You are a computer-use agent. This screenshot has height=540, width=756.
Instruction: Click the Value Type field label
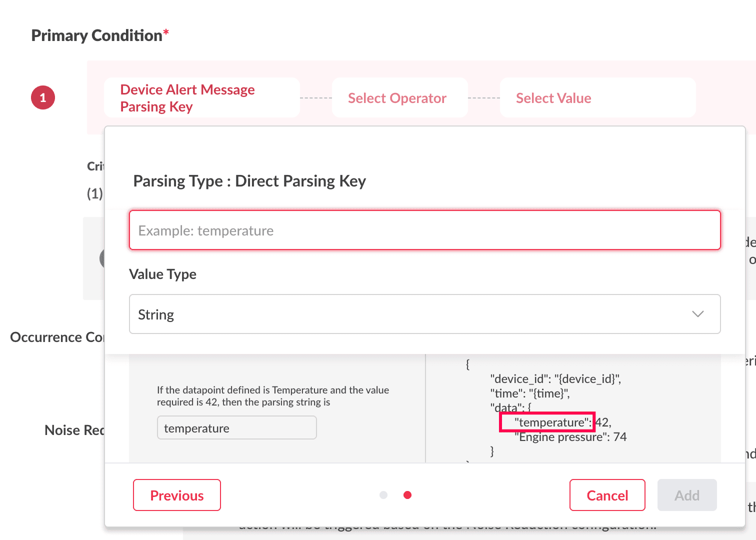coord(162,274)
